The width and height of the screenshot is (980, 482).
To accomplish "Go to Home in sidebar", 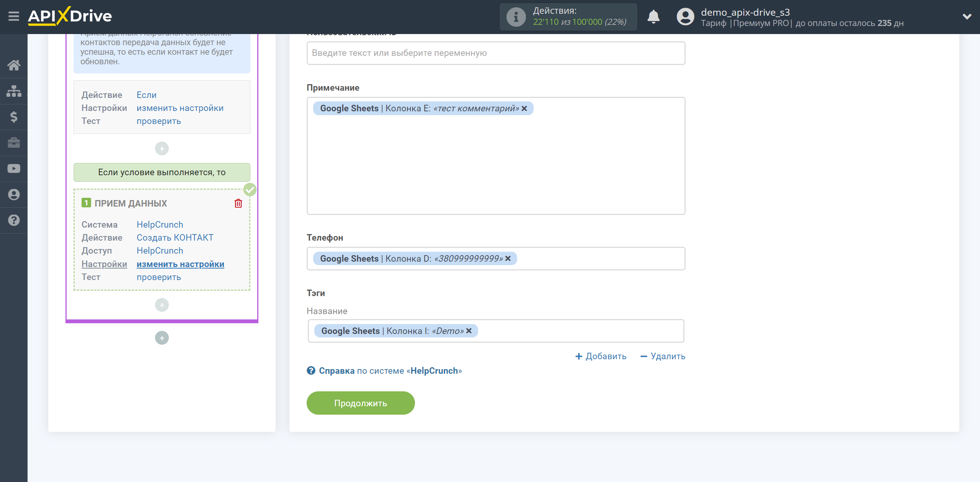I will pyautogui.click(x=14, y=65).
